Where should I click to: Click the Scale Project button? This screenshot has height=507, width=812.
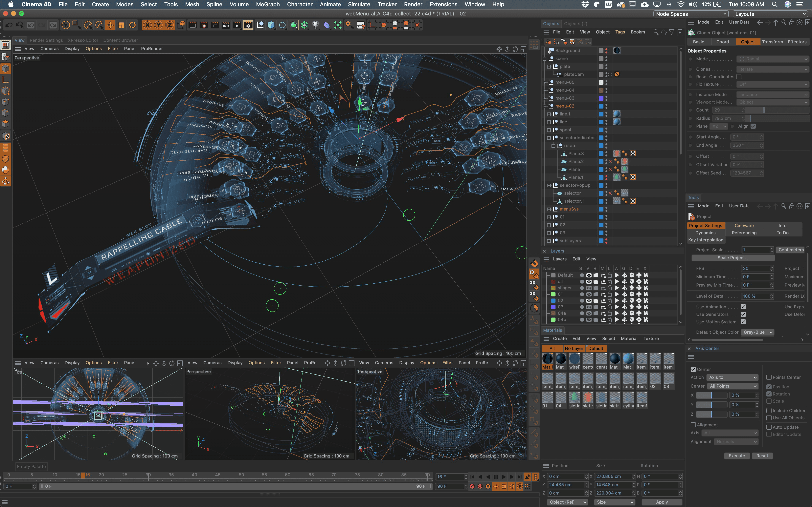tap(733, 258)
